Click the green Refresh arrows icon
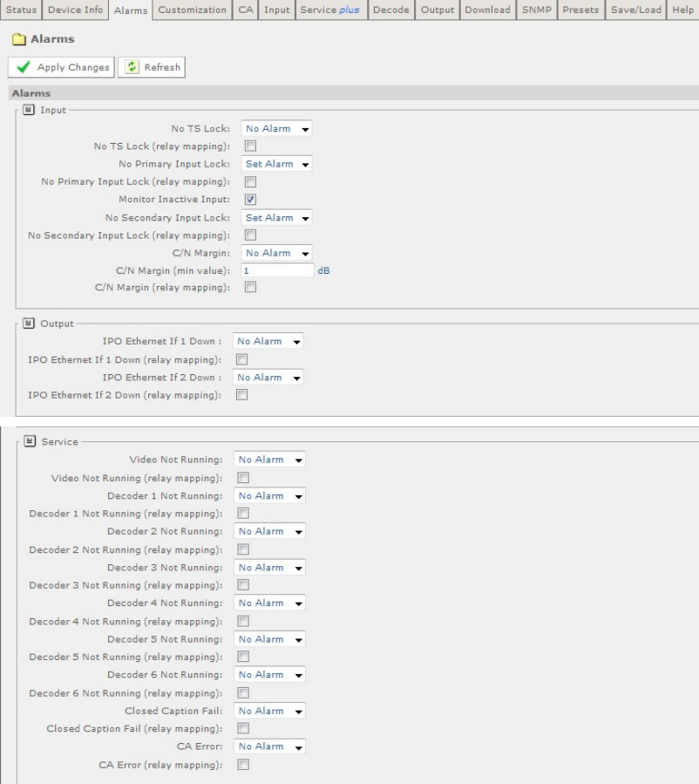The image size is (699, 784). click(x=132, y=67)
